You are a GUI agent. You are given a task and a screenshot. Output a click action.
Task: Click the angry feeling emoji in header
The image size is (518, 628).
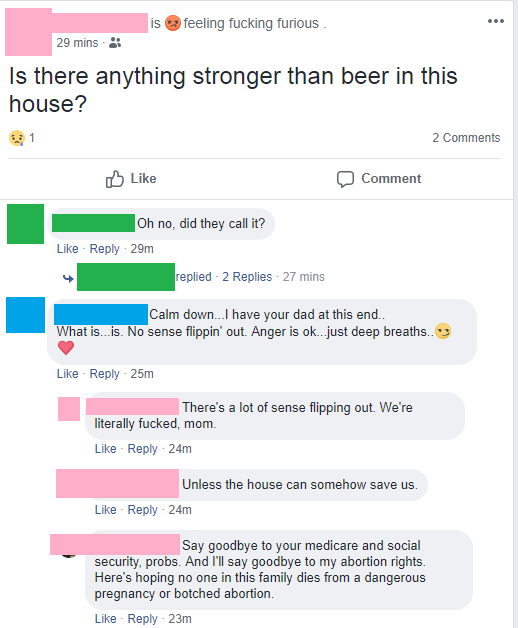point(173,23)
